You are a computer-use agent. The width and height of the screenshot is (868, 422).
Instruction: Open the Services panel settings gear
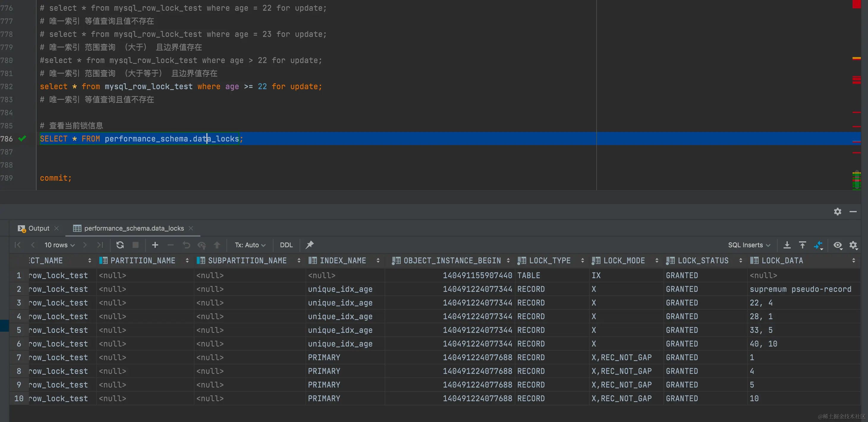[837, 212]
